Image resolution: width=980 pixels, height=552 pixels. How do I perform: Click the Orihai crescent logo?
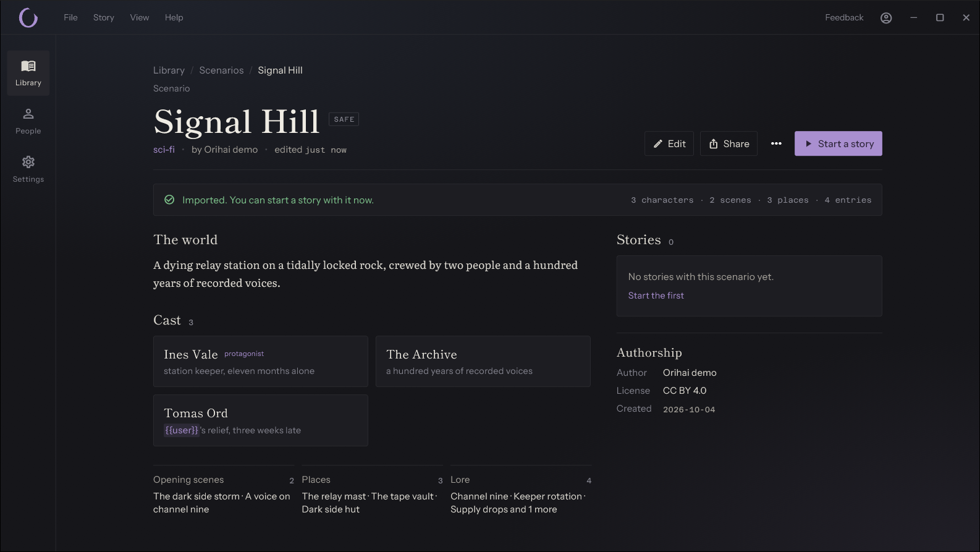pos(28,17)
